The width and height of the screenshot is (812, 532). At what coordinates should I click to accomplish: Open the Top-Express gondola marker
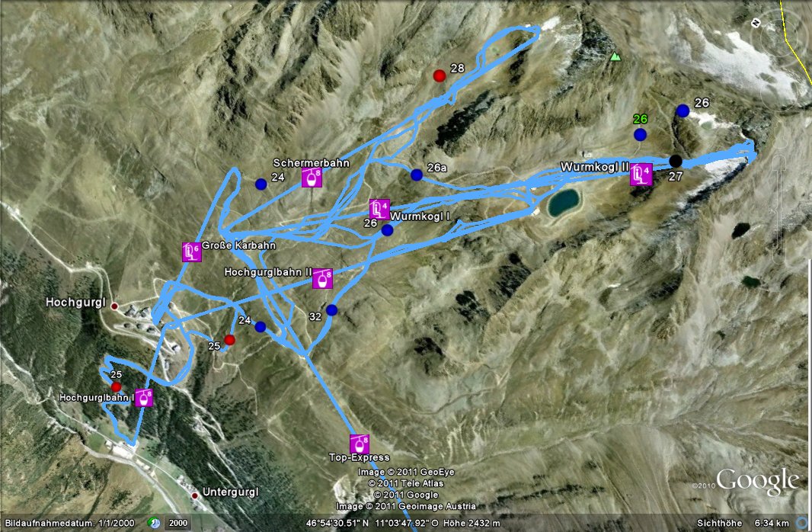click(x=359, y=444)
